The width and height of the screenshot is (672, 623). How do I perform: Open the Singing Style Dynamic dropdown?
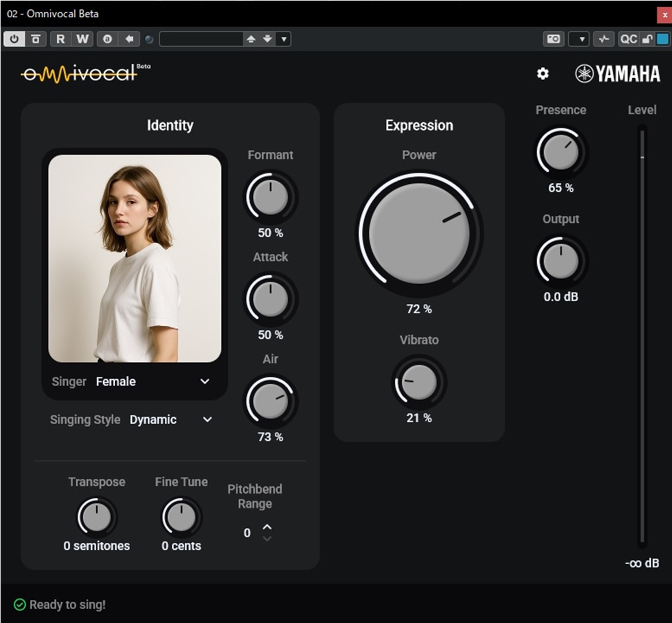(x=207, y=420)
